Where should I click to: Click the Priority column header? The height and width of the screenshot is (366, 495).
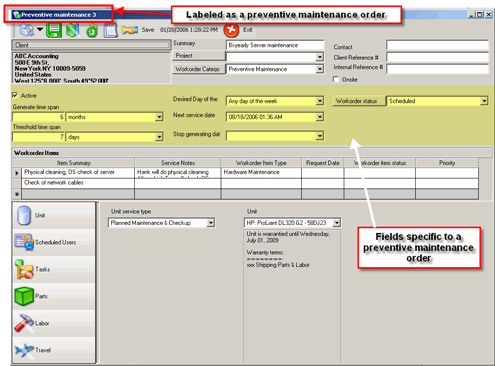click(447, 163)
